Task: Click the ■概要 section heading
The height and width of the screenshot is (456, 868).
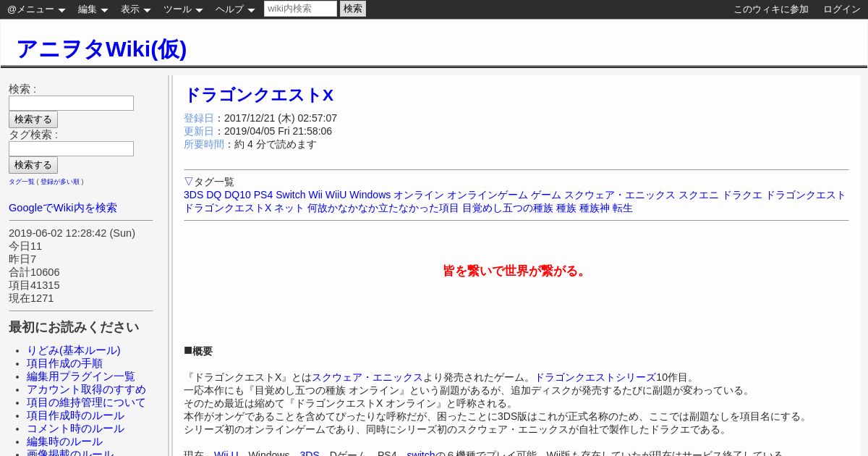Action: coord(198,351)
